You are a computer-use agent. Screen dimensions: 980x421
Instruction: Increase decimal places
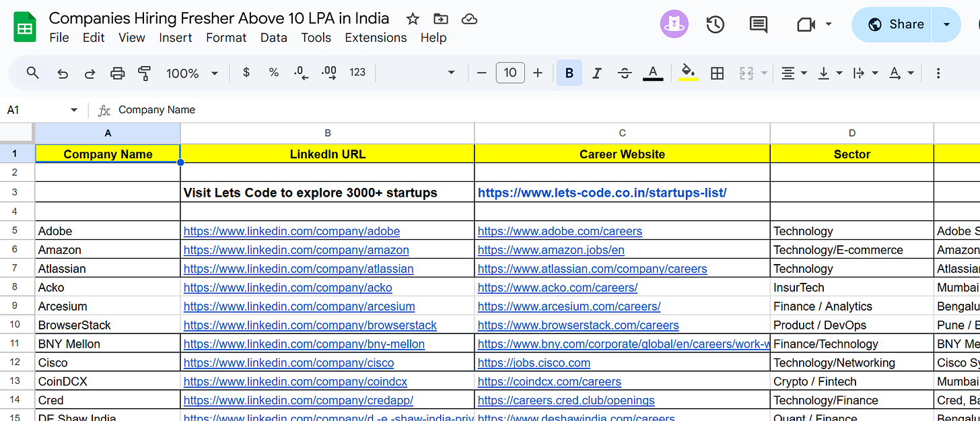pos(329,73)
